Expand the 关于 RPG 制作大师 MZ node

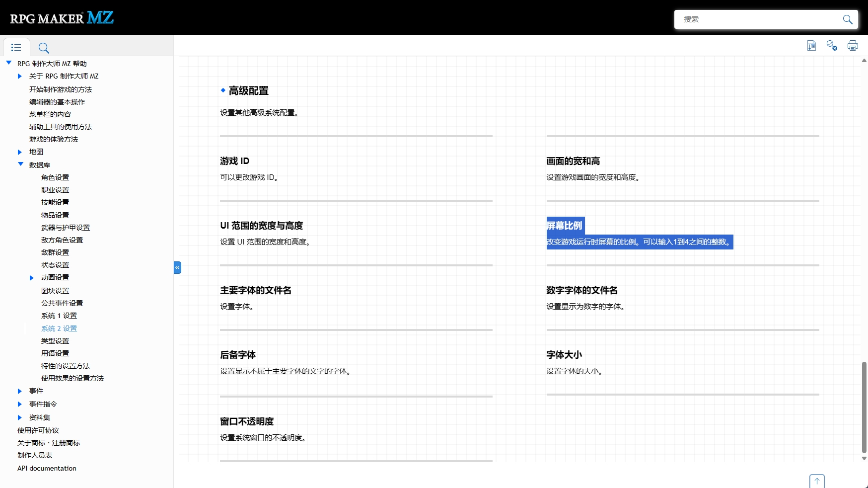pyautogui.click(x=20, y=76)
